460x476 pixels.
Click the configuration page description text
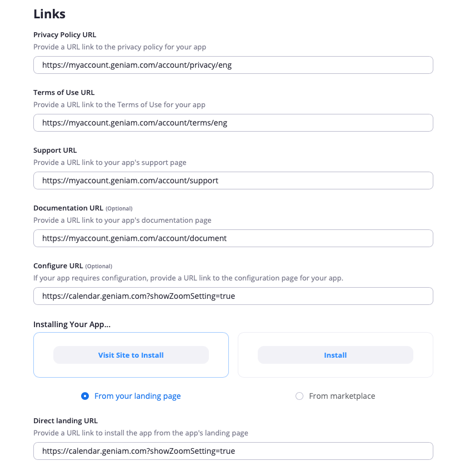(x=188, y=278)
